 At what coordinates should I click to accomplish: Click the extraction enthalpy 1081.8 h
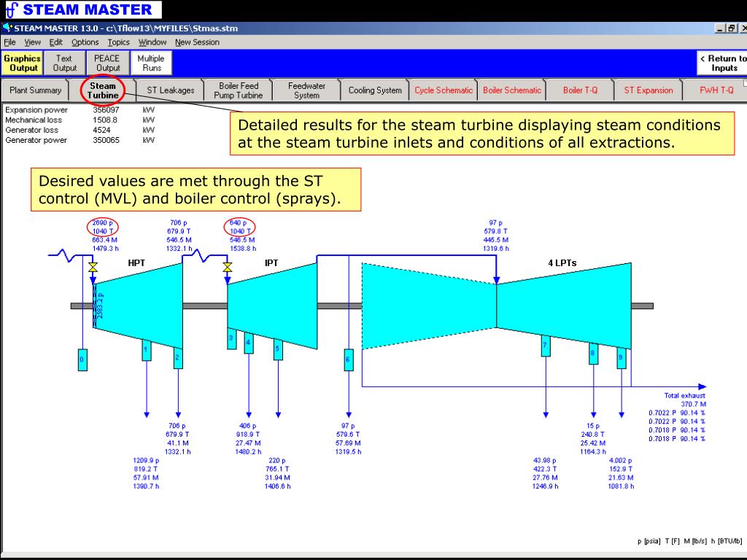621,486
